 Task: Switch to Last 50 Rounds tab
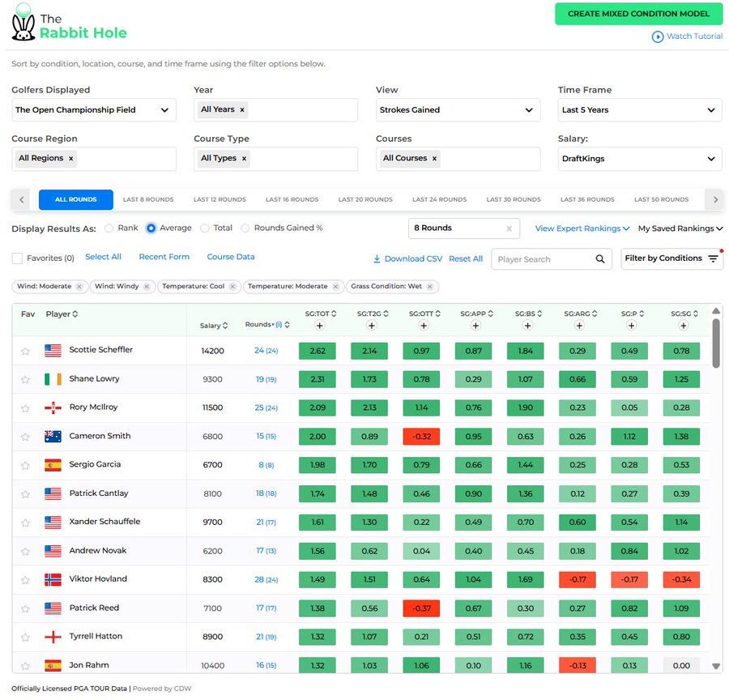(x=661, y=199)
